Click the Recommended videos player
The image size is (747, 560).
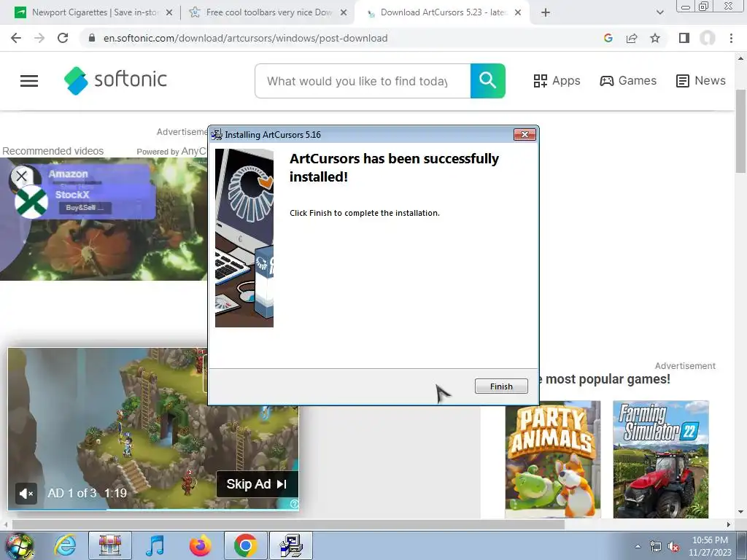(104, 219)
